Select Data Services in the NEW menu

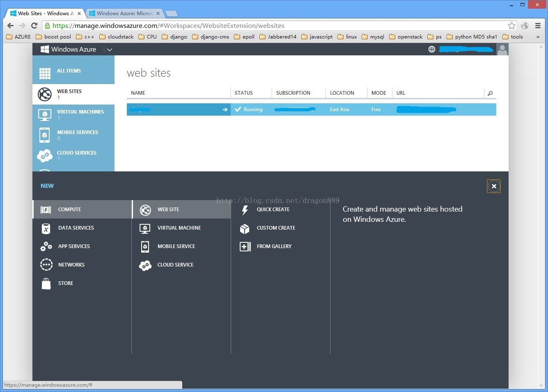pos(82,228)
